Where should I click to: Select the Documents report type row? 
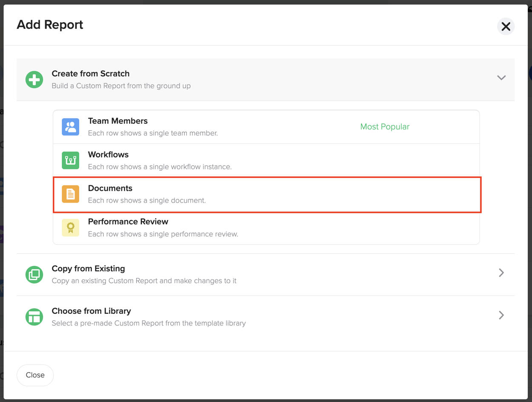(x=267, y=195)
